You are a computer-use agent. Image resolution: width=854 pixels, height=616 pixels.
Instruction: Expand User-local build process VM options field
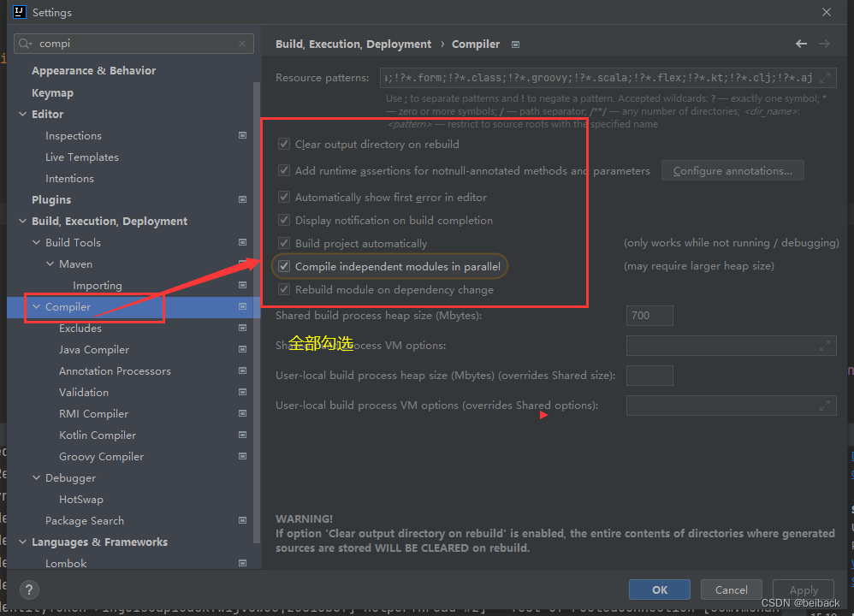click(x=825, y=406)
